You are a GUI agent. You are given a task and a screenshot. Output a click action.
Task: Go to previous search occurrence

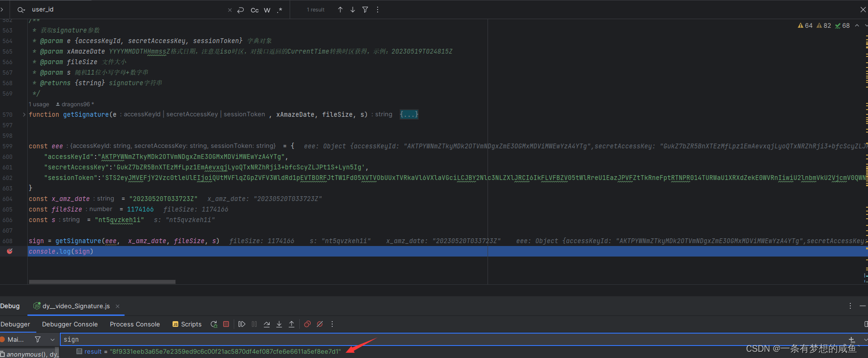tap(340, 10)
